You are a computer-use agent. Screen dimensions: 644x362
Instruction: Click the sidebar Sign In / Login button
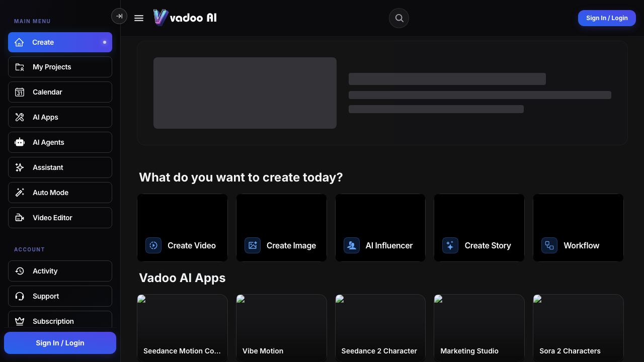[60, 343]
